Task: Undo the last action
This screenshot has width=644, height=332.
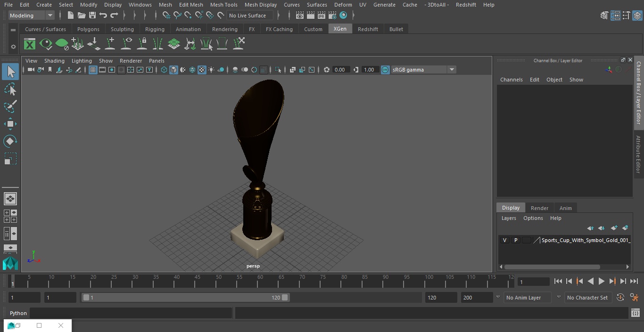Action: coord(103,16)
